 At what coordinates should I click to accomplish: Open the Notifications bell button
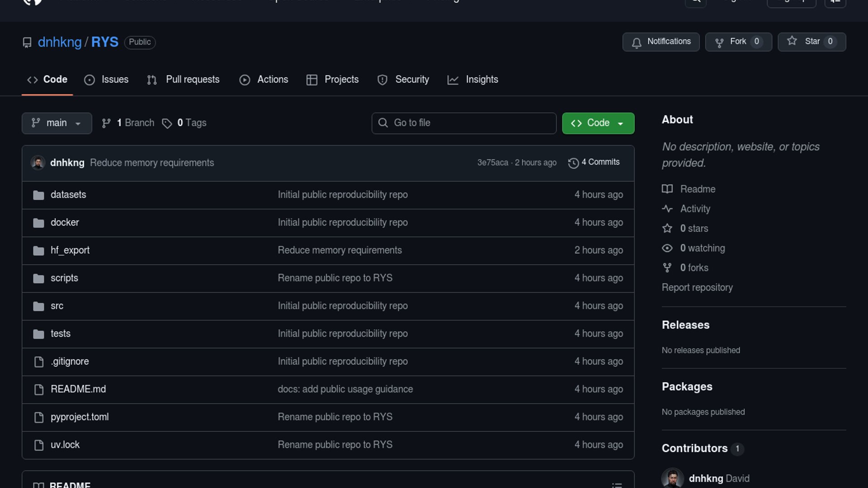coord(660,42)
